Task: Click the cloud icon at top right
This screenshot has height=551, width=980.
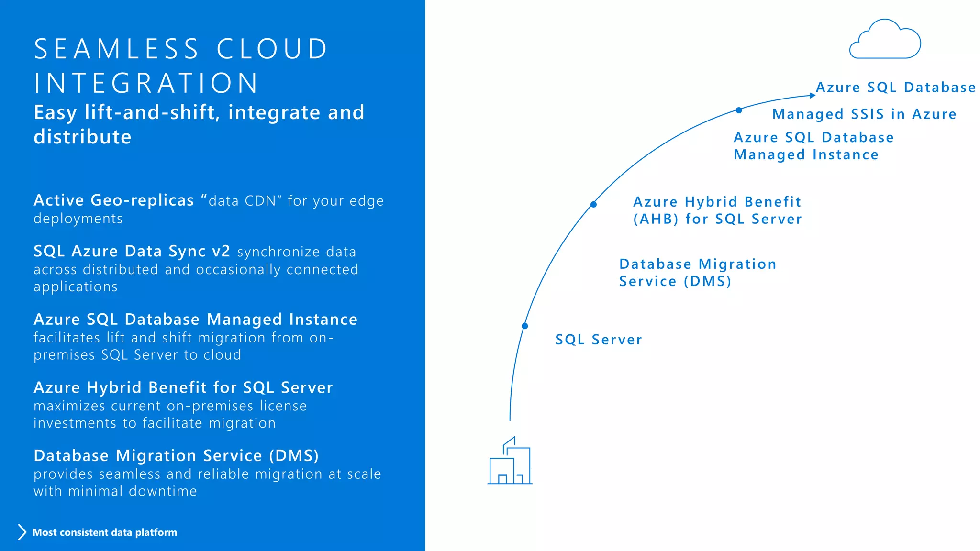Action: pos(885,39)
